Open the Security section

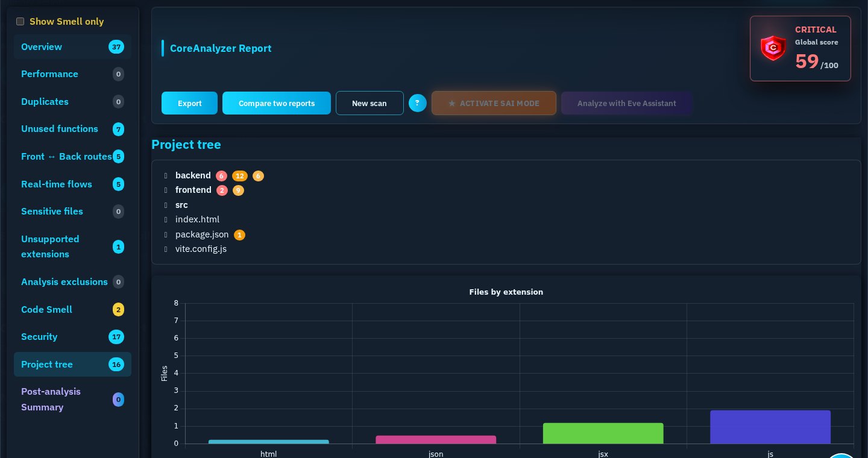(72, 337)
